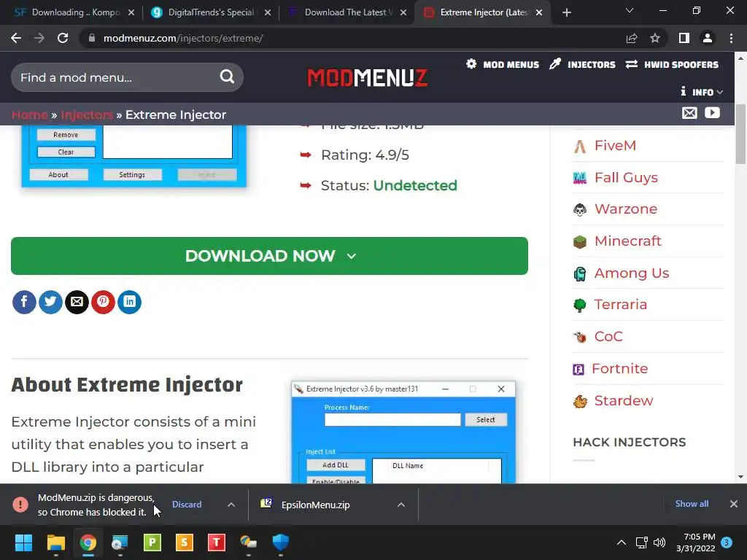Open the Chrome side panel
Screen dimensions: 747x560
[684, 38]
